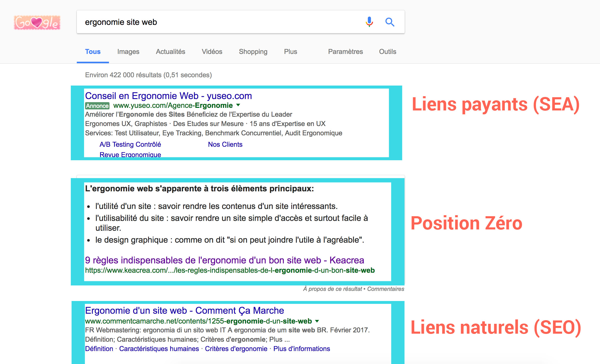Click the bullet 'le design graphique'
600x364 pixels.
point(230,240)
